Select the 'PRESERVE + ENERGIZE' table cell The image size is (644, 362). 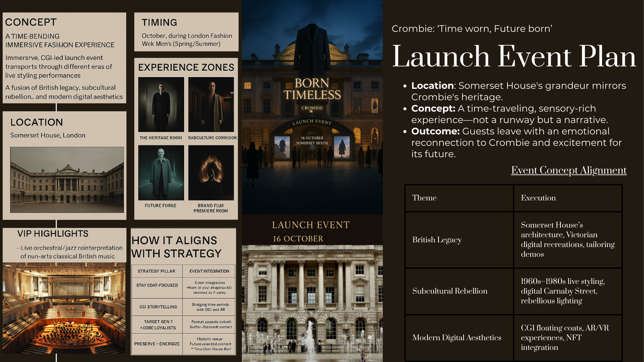[x=157, y=344]
